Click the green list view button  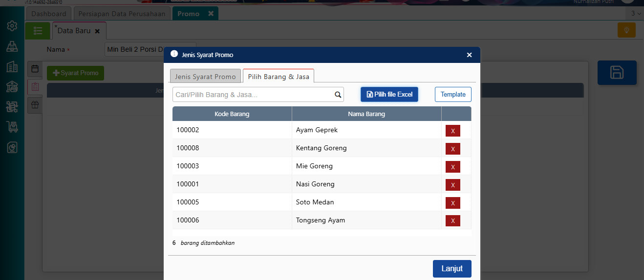click(x=38, y=31)
